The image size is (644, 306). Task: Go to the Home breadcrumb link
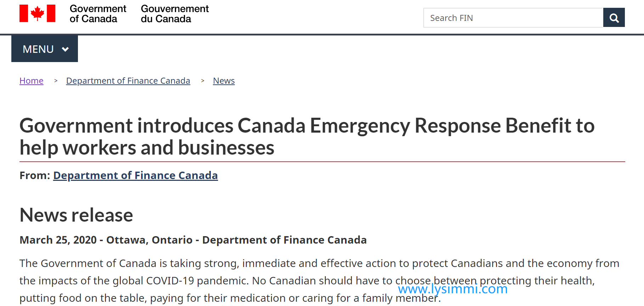[x=32, y=81]
